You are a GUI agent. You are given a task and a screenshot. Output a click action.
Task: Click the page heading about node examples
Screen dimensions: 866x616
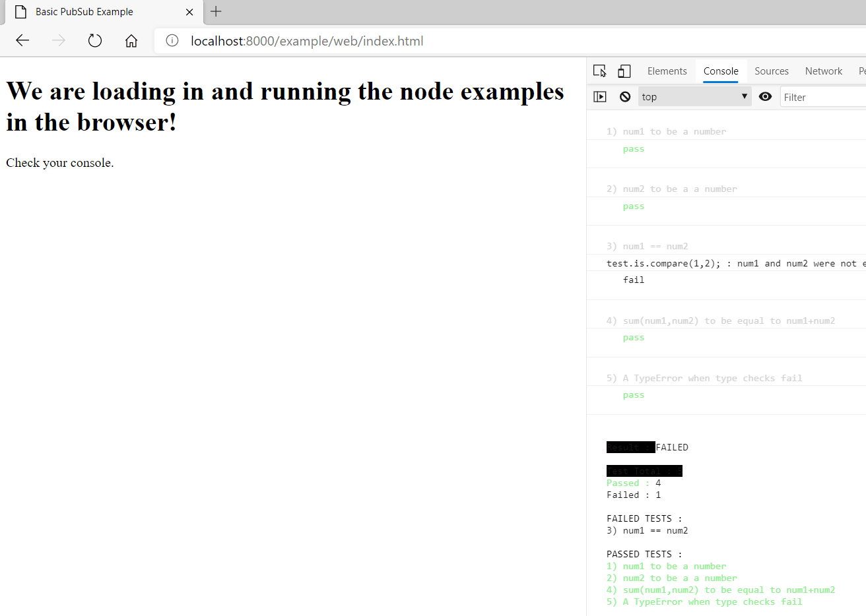click(x=285, y=106)
